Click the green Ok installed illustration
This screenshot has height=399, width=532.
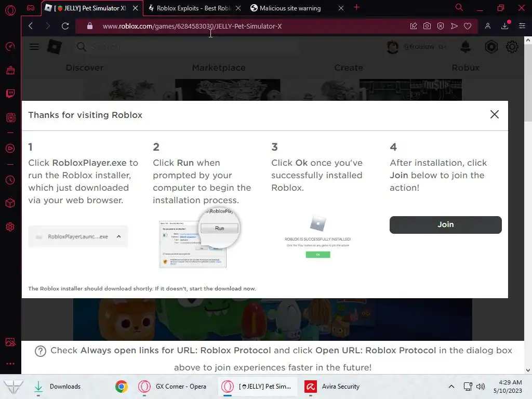pyautogui.click(x=318, y=255)
